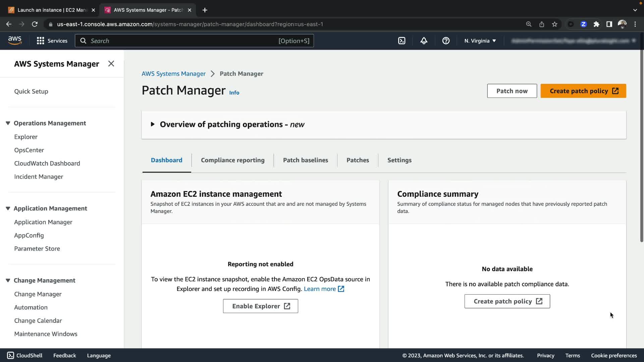
Task: Bookmark this page with the star icon
Action: click(x=554, y=24)
